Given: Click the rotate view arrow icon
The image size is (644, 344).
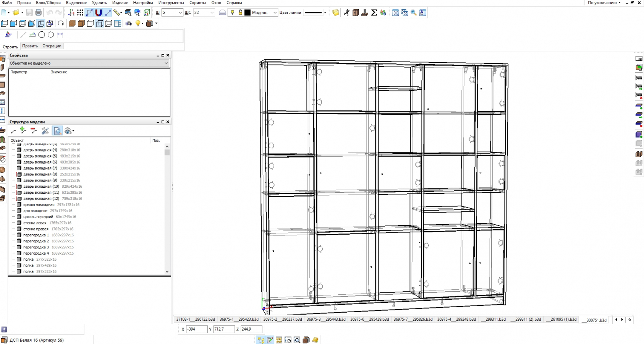Looking at the screenshot, I should click(61, 23).
